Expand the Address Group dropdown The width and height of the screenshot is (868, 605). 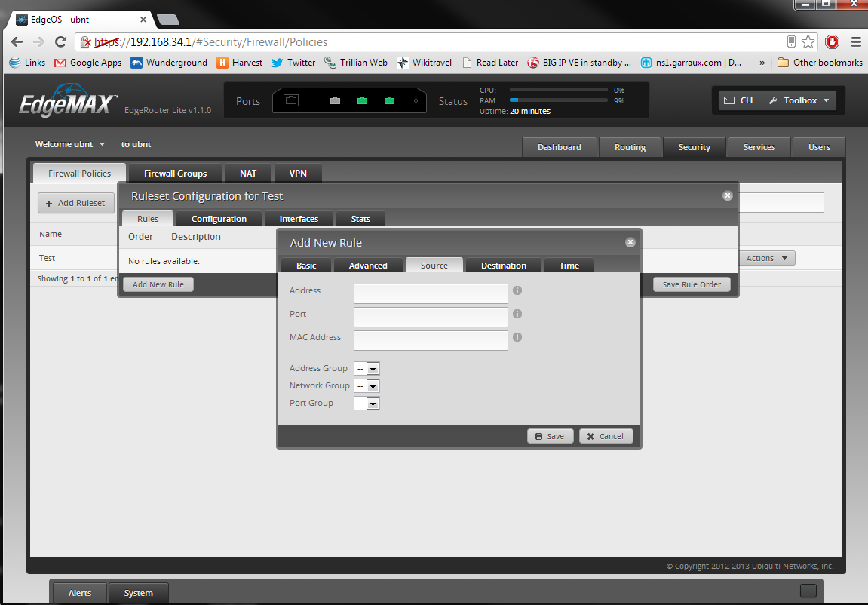373,369
